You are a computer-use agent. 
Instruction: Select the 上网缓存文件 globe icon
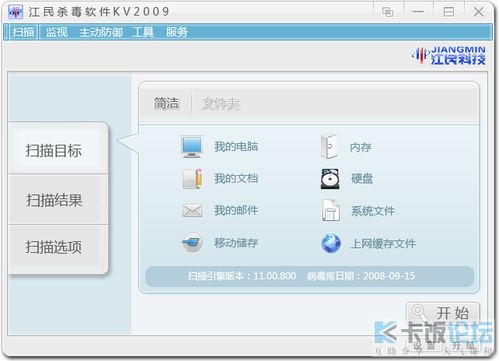[x=331, y=243]
